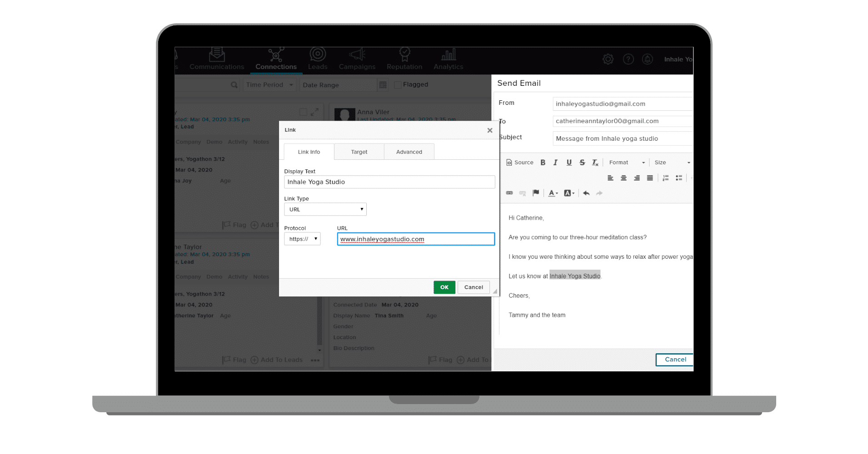Viewport: 868px width, 454px height.
Task: Insert a numbered list
Action: click(665, 178)
